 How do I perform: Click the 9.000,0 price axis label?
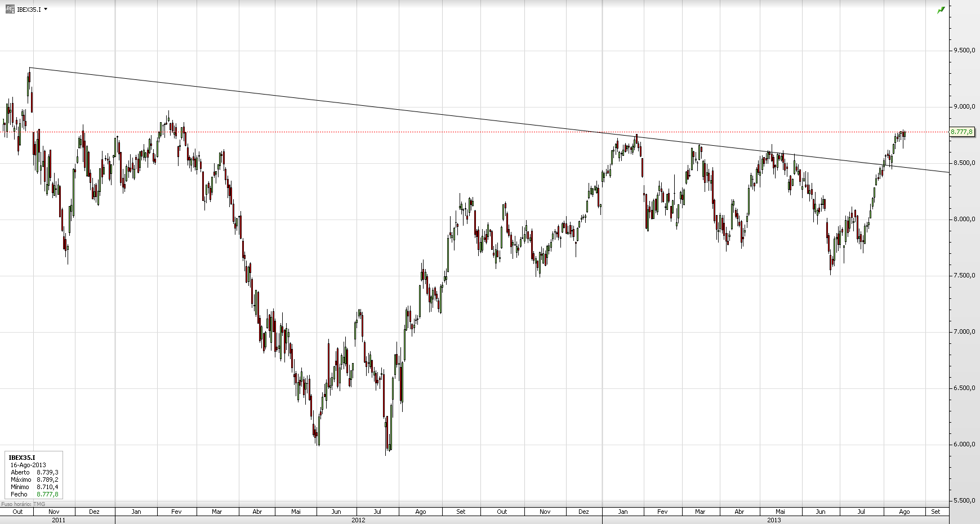point(964,107)
